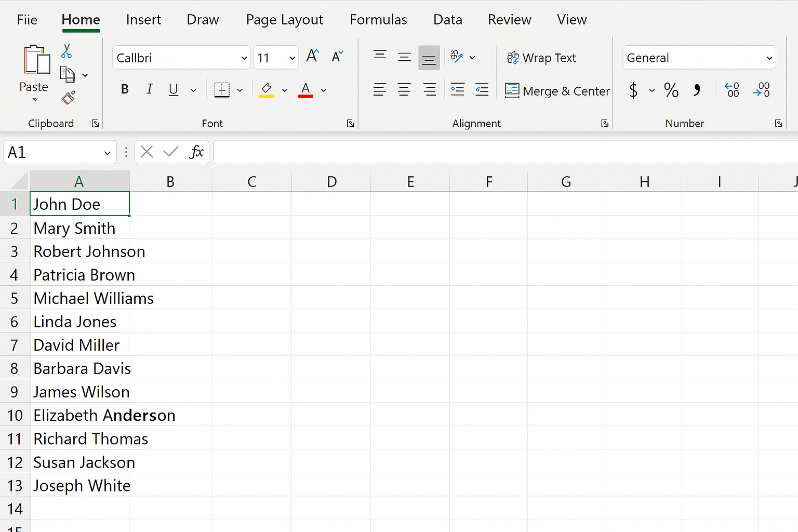Toggle Wrap Text
This screenshot has height=532, width=798.
[541, 58]
